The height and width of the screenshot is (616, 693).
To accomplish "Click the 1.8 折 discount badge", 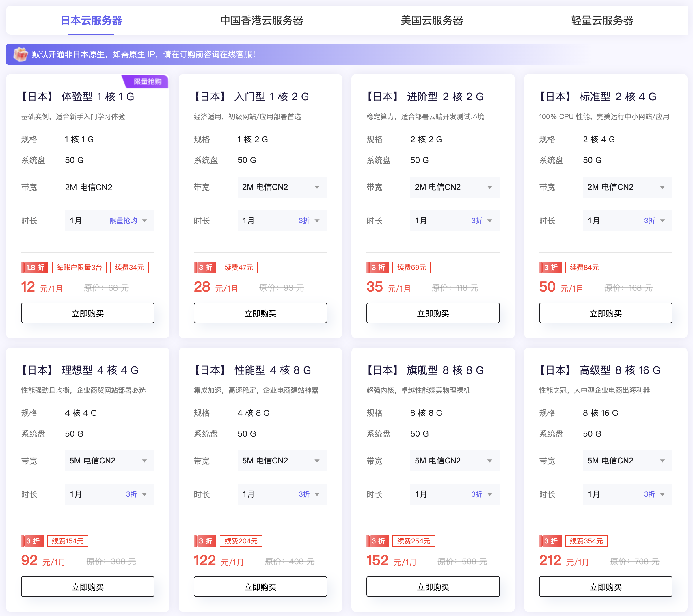I will pyautogui.click(x=35, y=267).
